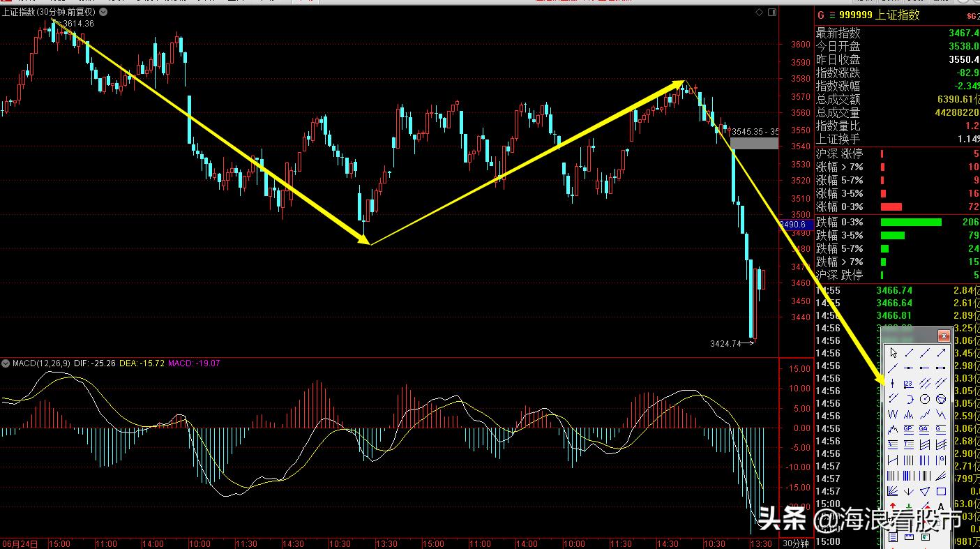Pick the arrow-line drawing tool
This screenshot has height=549, width=980.
point(942,353)
